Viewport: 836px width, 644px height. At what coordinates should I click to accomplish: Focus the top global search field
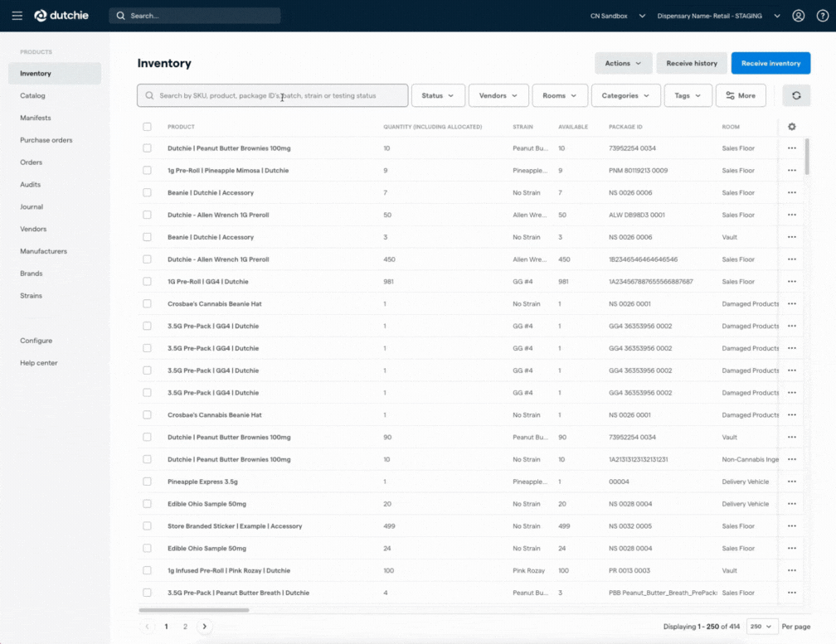195,16
